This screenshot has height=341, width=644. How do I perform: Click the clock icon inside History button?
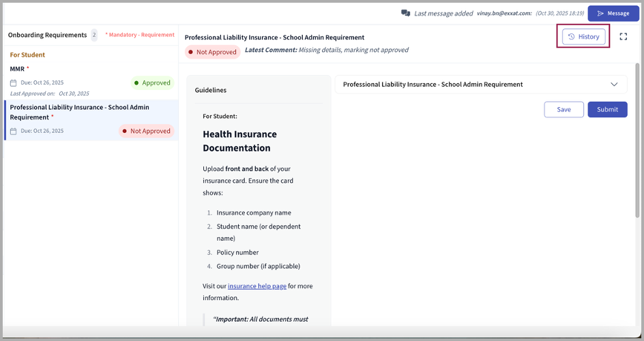(x=572, y=37)
